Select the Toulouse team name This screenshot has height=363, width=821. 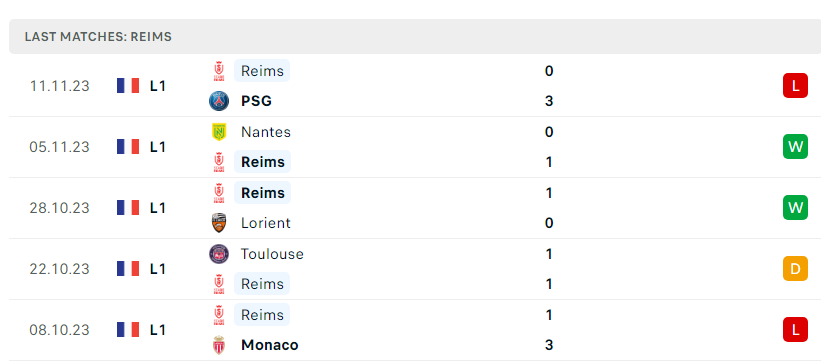(272, 254)
